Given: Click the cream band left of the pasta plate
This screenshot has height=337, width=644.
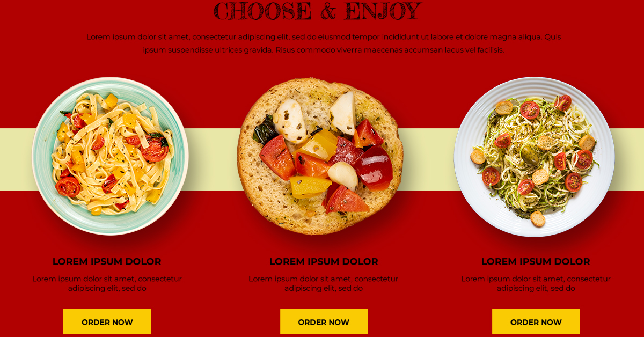Looking at the screenshot, I should pyautogui.click(x=17, y=159).
